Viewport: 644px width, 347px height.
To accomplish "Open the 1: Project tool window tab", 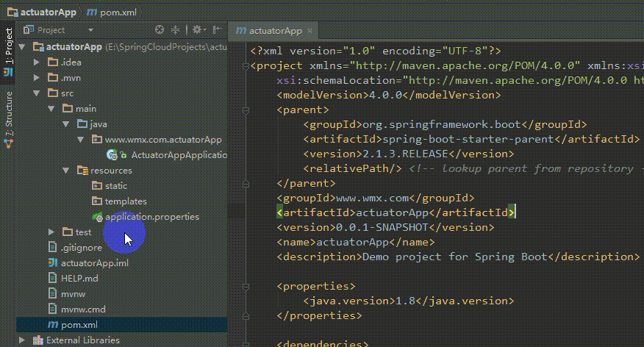I will [9, 51].
